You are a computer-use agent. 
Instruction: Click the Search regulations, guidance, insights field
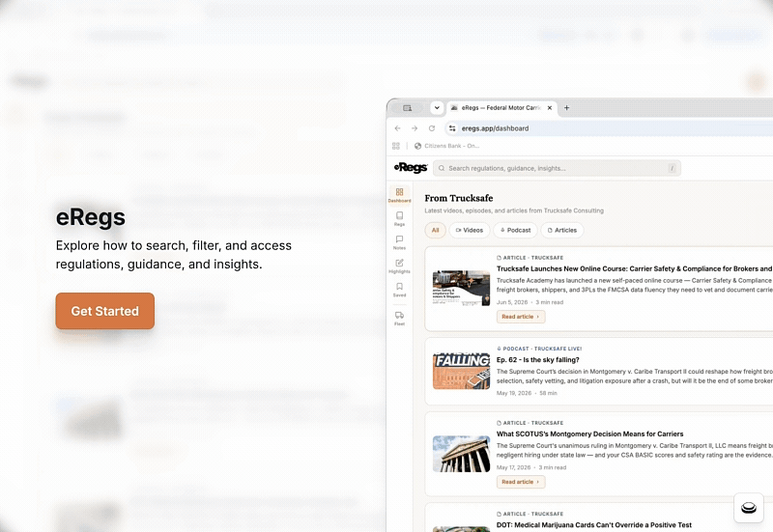click(558, 168)
